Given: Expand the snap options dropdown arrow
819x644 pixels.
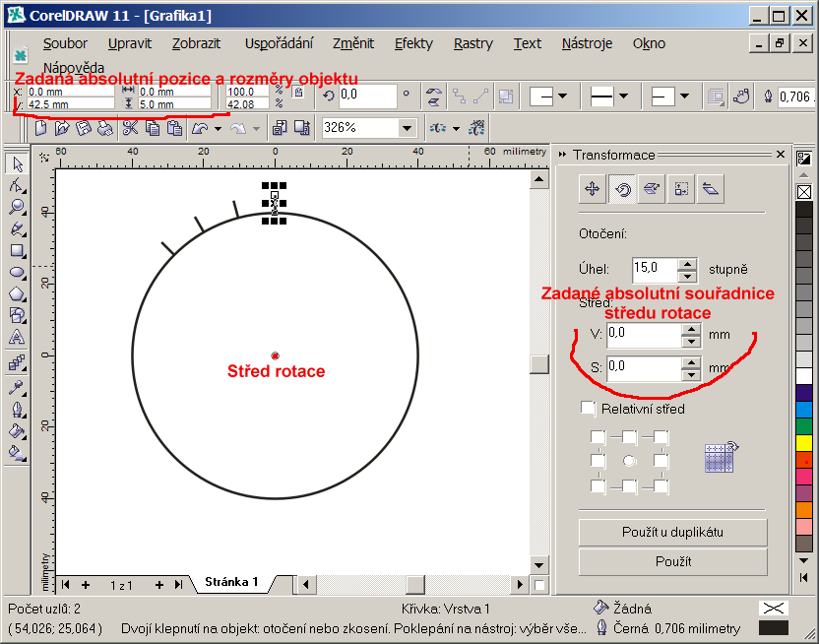Looking at the screenshot, I should [456, 128].
